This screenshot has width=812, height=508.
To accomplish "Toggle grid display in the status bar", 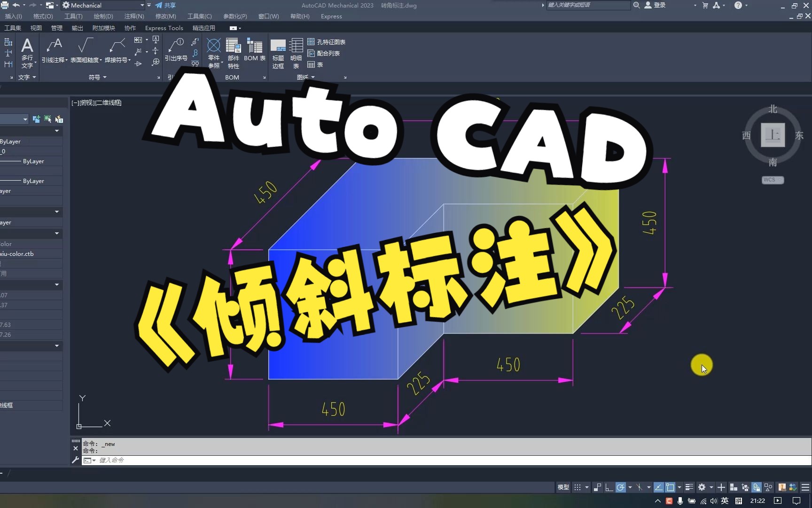I will (577, 487).
